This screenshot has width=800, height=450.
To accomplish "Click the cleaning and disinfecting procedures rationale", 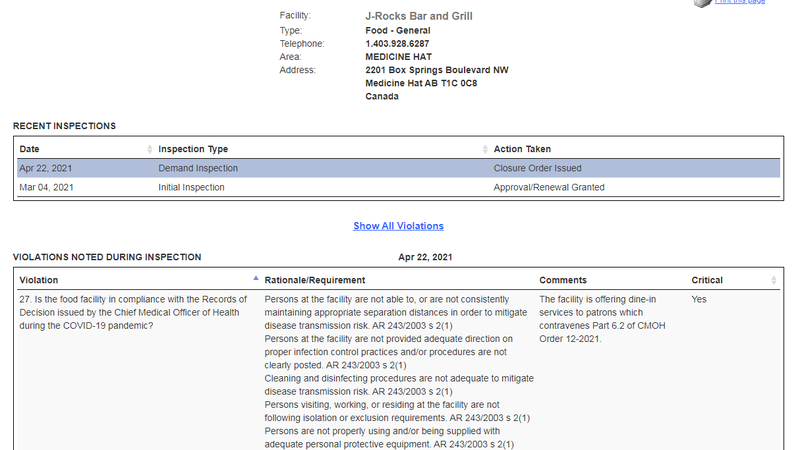I will click(399, 385).
